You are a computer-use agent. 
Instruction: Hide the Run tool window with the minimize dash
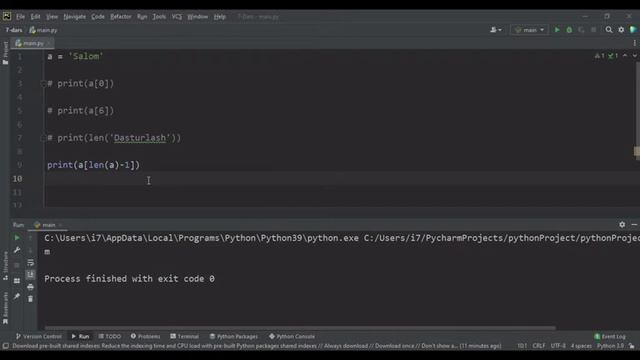pyautogui.click(x=634, y=224)
